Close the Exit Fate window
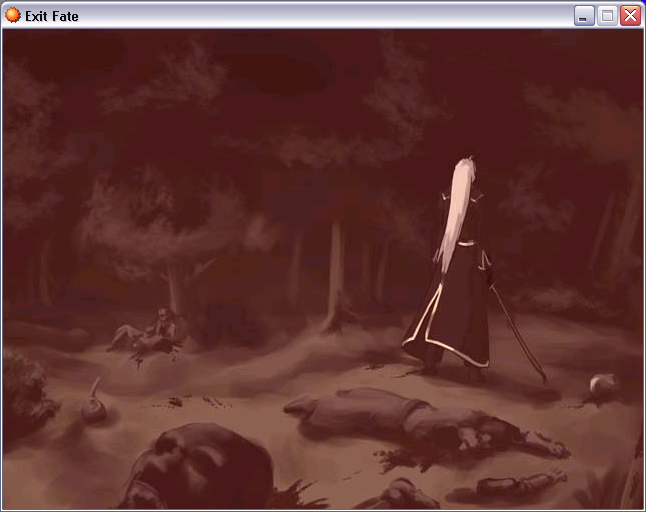Screen dimensions: 646x512 (630, 16)
